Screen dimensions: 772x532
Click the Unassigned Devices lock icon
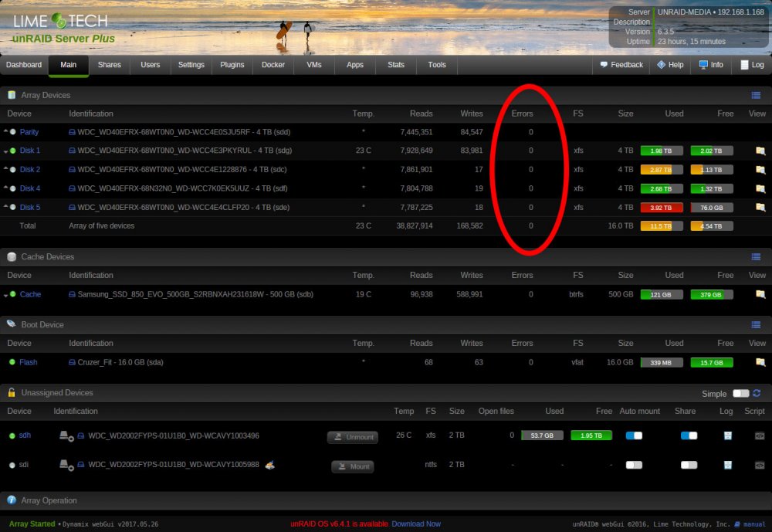click(12, 392)
